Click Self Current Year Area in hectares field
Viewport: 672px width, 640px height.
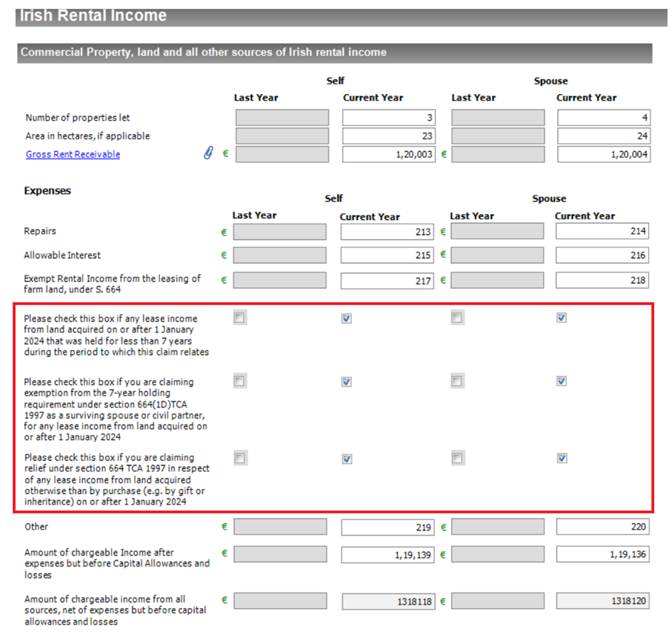[389, 136]
